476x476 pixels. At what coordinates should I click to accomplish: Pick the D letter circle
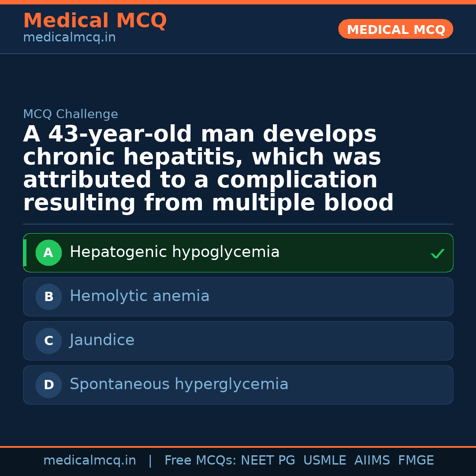pos(48,385)
